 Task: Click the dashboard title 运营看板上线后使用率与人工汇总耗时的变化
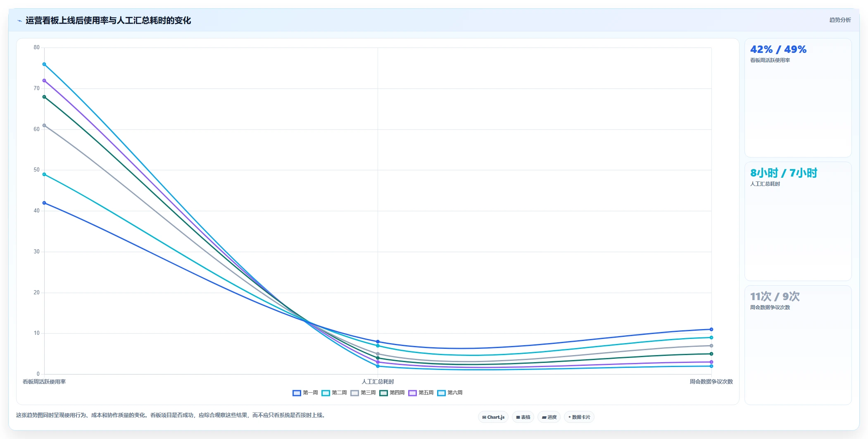[x=108, y=21]
